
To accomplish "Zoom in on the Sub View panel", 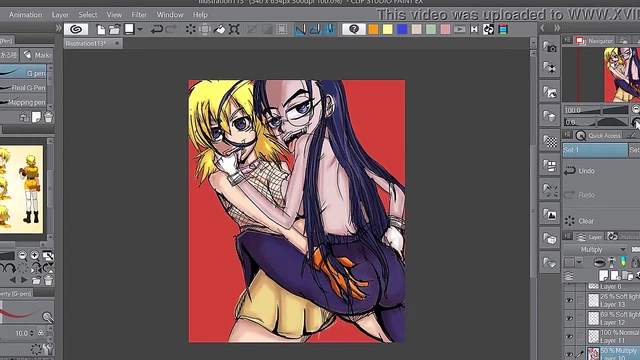I will click(x=35, y=256).
